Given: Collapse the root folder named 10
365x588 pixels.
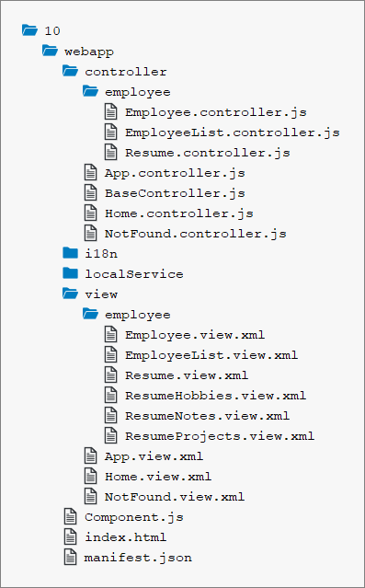Looking at the screenshot, I should (30, 30).
